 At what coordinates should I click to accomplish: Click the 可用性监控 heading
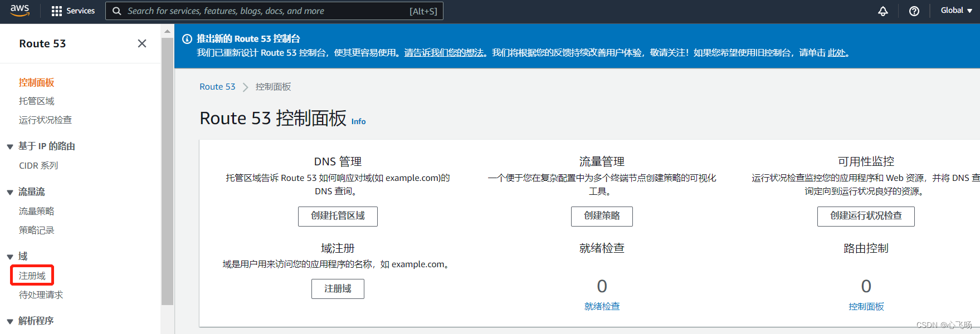[x=866, y=161]
